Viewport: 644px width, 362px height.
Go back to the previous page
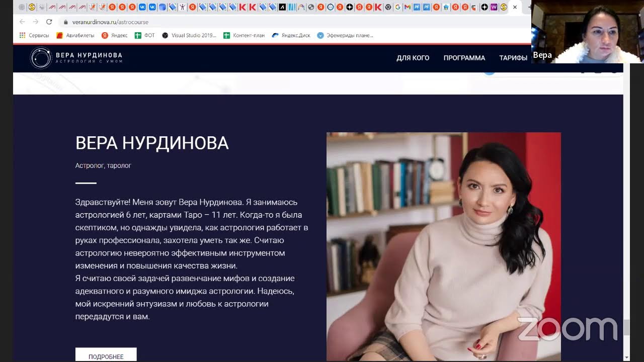[22, 22]
